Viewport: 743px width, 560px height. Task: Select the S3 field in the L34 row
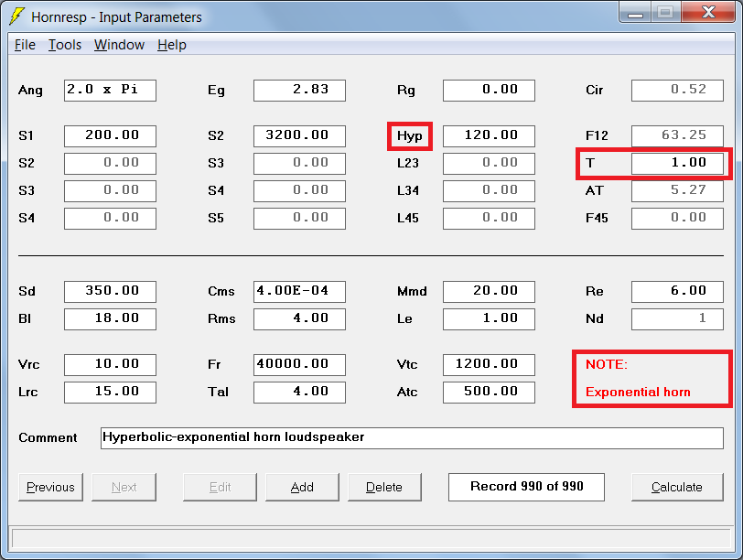(110, 191)
